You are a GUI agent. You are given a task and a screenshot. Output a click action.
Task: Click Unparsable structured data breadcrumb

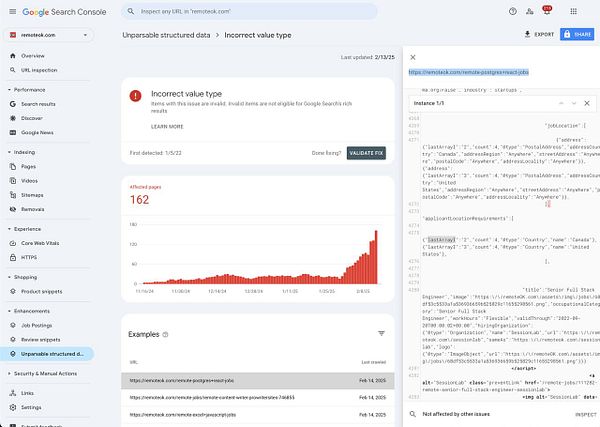[x=166, y=35]
